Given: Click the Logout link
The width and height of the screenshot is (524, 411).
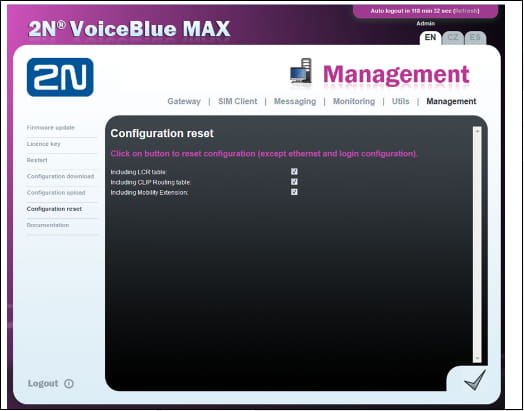Looking at the screenshot, I should 43,384.
